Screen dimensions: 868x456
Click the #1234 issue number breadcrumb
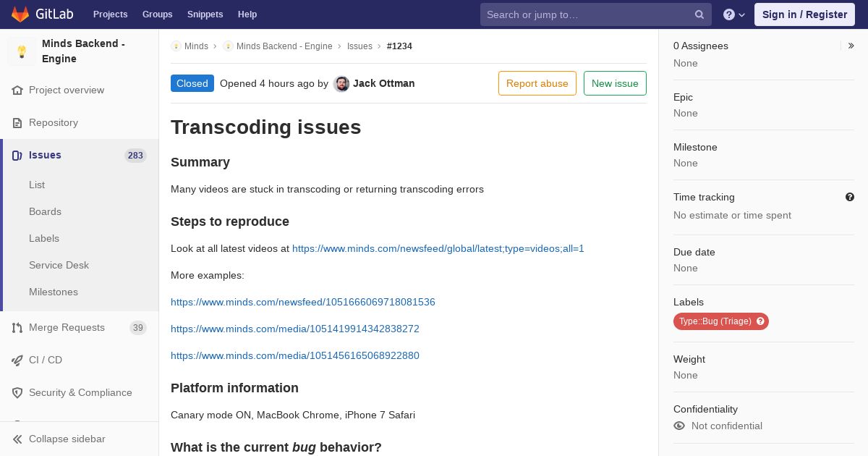tap(399, 46)
